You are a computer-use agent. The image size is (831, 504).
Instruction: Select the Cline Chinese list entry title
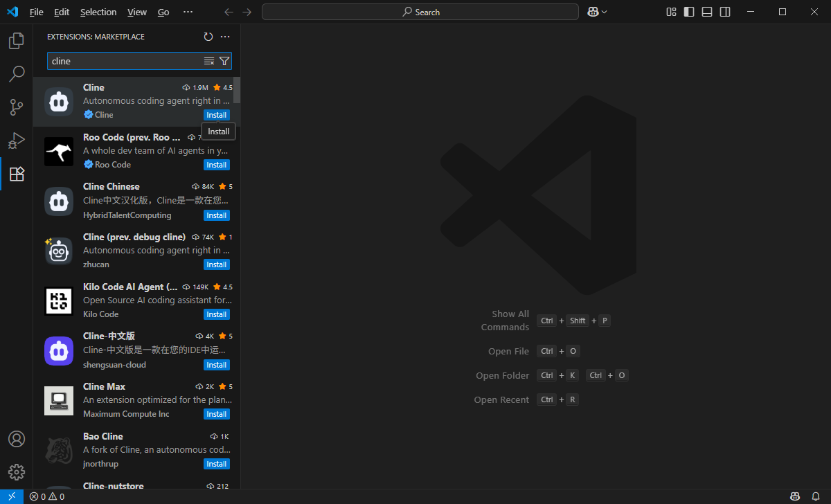111,186
